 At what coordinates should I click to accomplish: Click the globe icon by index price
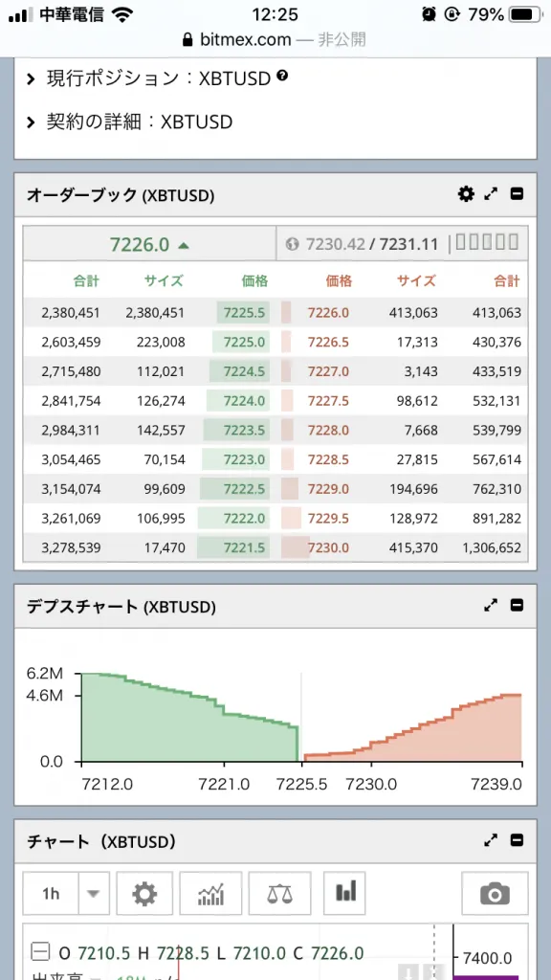(x=293, y=244)
